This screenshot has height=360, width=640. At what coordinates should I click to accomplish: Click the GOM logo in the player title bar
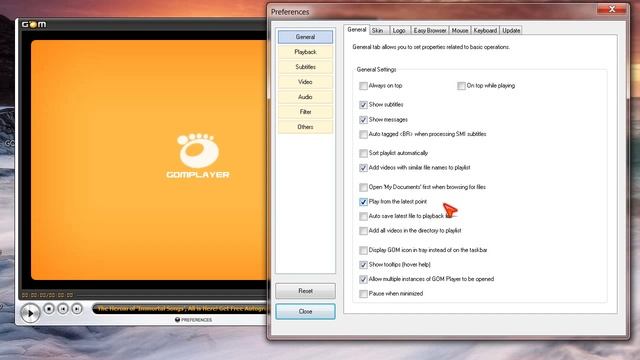[34, 24]
